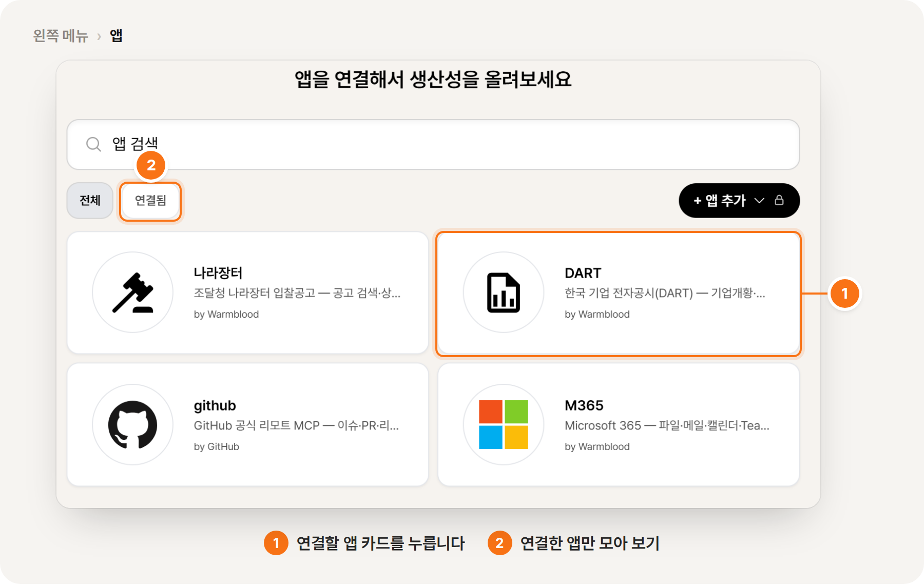Click the DART document chart icon

point(504,292)
